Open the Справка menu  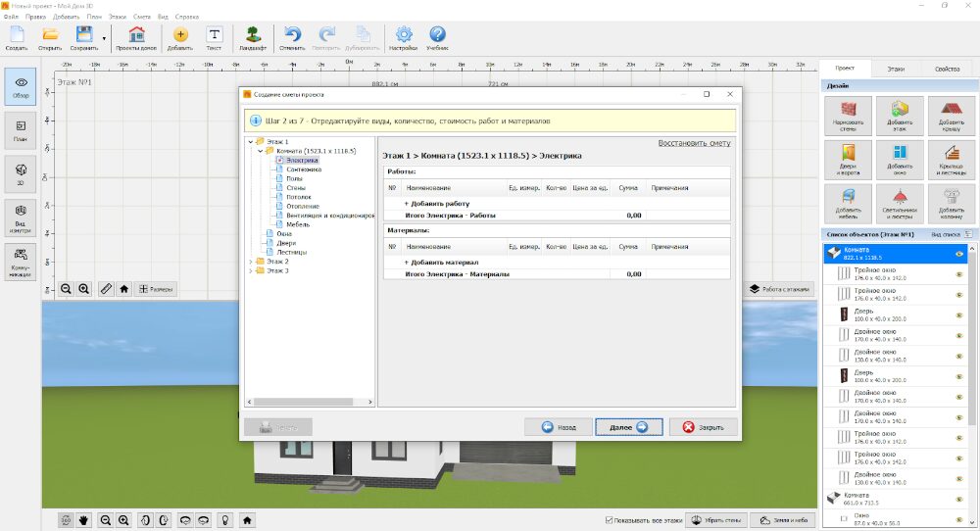[x=187, y=17]
